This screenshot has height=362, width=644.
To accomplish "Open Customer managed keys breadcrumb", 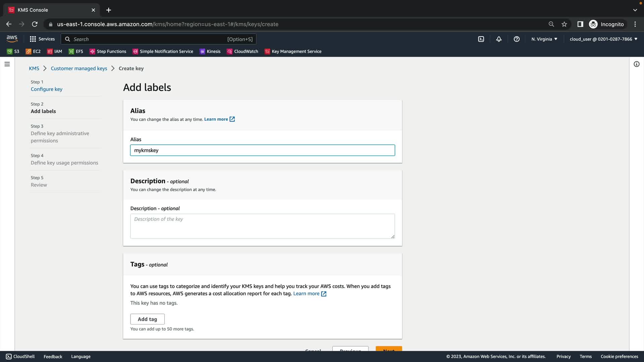I will click(x=79, y=68).
